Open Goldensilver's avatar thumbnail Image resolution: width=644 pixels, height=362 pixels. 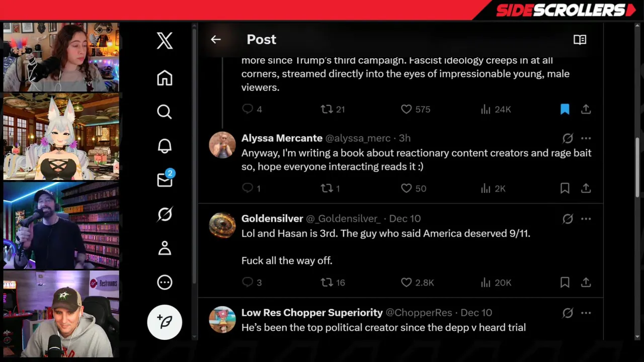point(222,225)
